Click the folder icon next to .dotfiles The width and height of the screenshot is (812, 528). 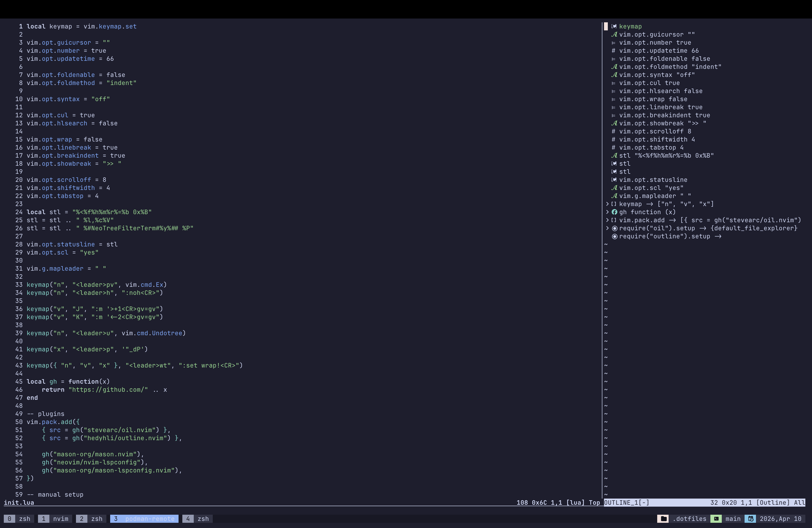(x=663, y=519)
